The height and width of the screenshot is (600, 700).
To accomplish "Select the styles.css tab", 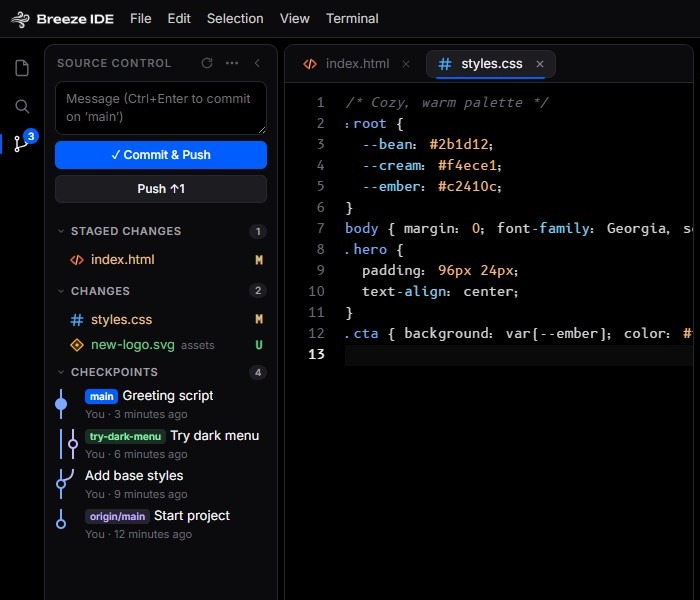I will [x=491, y=64].
